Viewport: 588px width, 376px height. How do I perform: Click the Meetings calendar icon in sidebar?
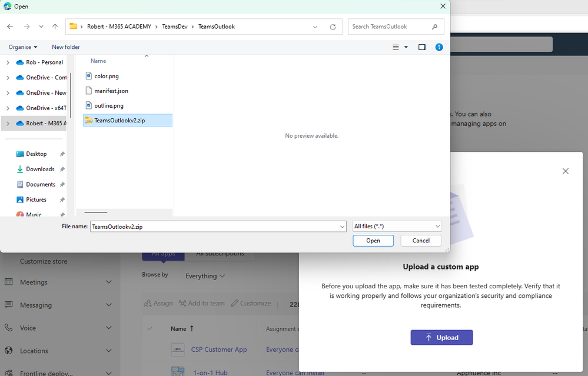pyautogui.click(x=9, y=281)
